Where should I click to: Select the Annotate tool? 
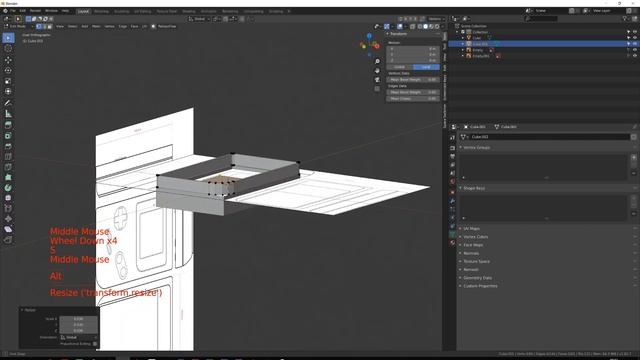pyautogui.click(x=8, y=103)
